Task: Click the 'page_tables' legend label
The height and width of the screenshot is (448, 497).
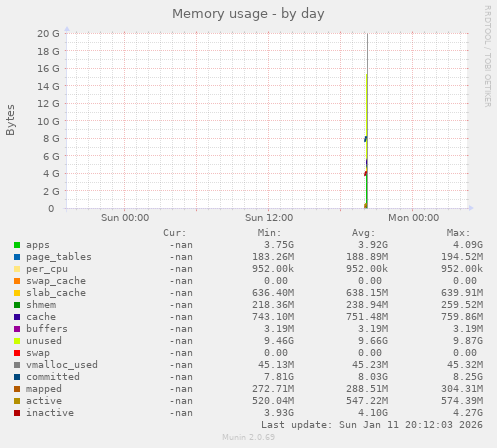Action: click(59, 257)
